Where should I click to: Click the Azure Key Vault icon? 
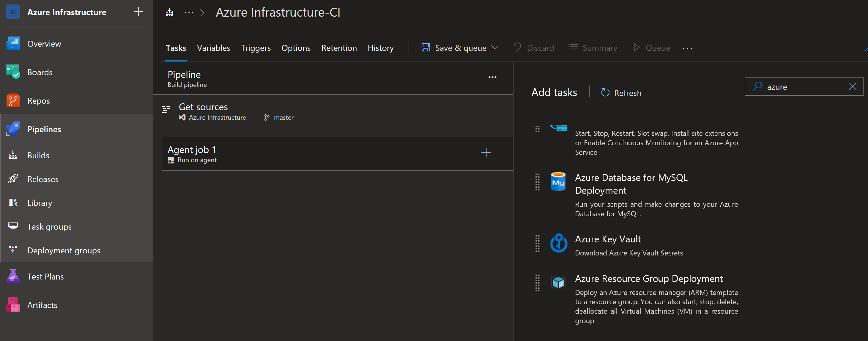[558, 243]
